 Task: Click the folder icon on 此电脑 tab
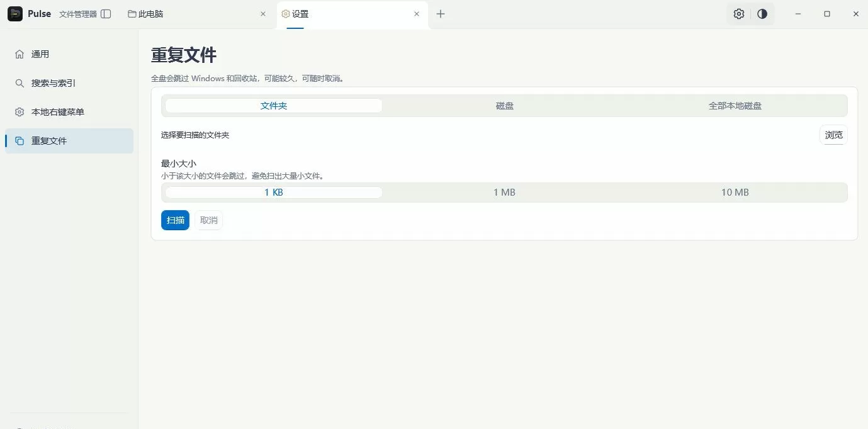(132, 14)
